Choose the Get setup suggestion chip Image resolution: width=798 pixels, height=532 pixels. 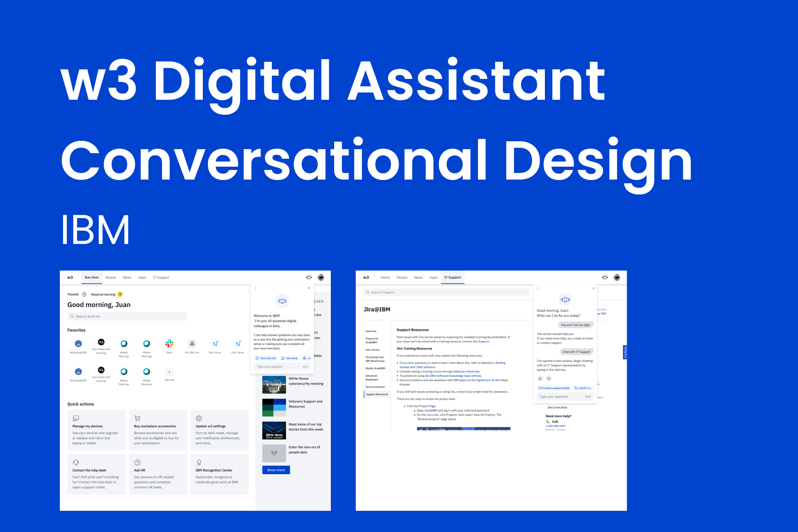pyautogui.click(x=289, y=358)
